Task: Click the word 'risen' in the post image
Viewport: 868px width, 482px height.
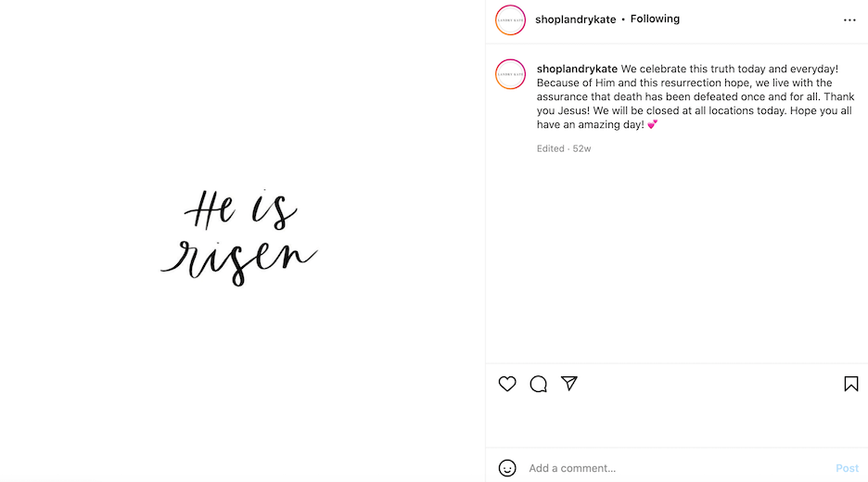Action: click(239, 260)
